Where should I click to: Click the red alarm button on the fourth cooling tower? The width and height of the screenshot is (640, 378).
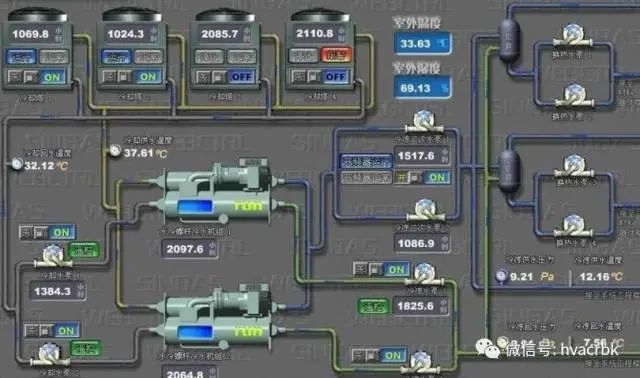pos(336,55)
